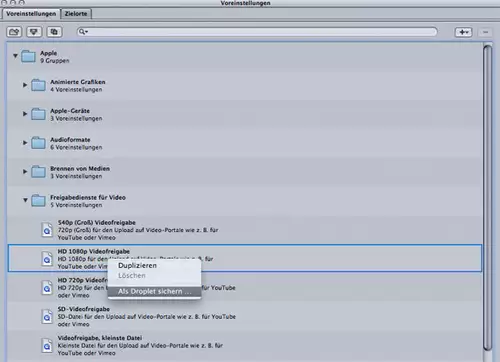Click the '5 Voreinstellungen' subtitle text
Viewport: 500px width, 362px height.
pos(76,205)
